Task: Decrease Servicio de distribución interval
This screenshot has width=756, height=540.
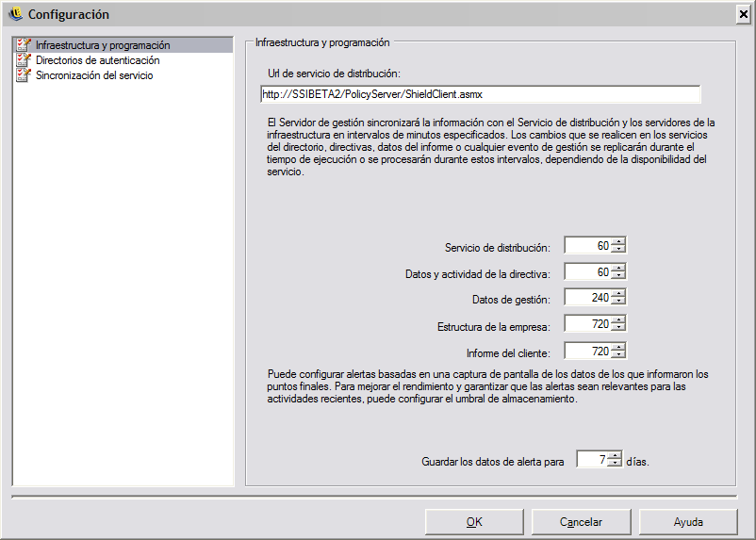Action: [618, 249]
